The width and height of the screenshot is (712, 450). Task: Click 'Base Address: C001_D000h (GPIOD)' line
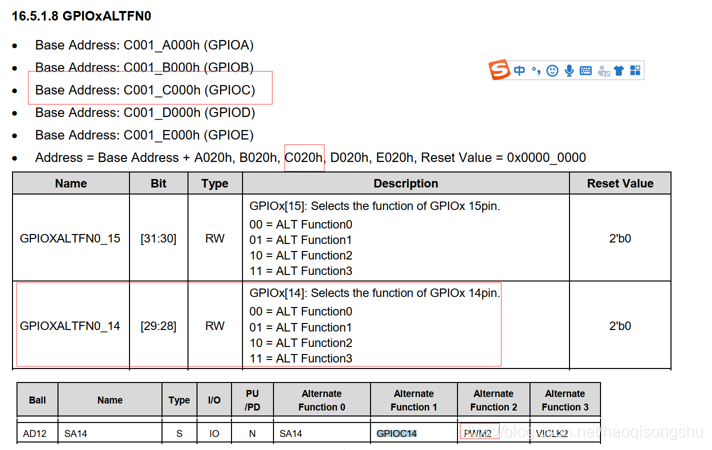click(145, 112)
